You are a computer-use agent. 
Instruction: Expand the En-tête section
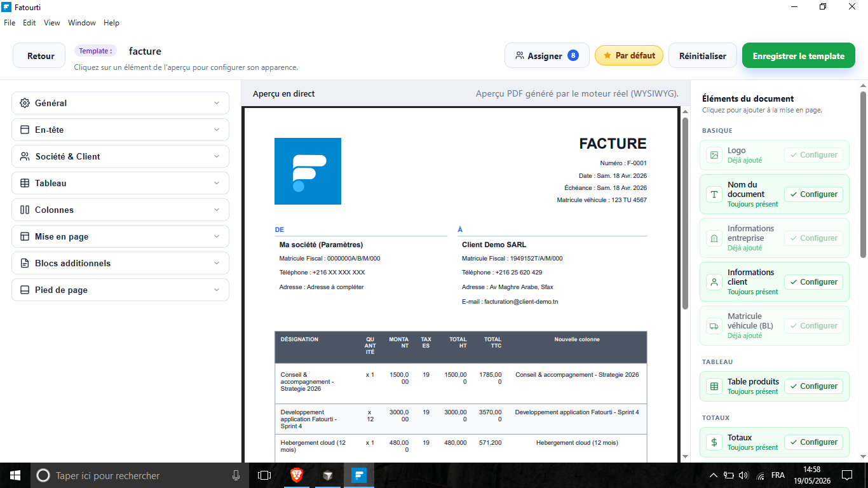coord(120,130)
